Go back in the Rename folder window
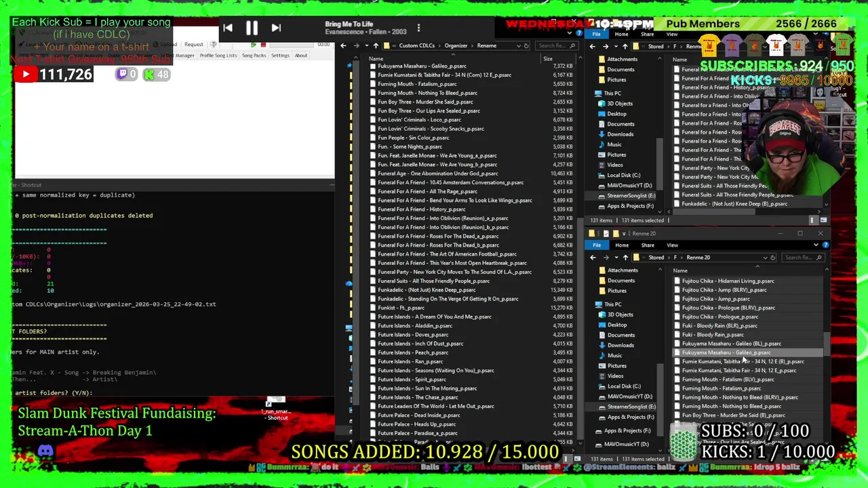868x488 pixels. click(x=343, y=45)
